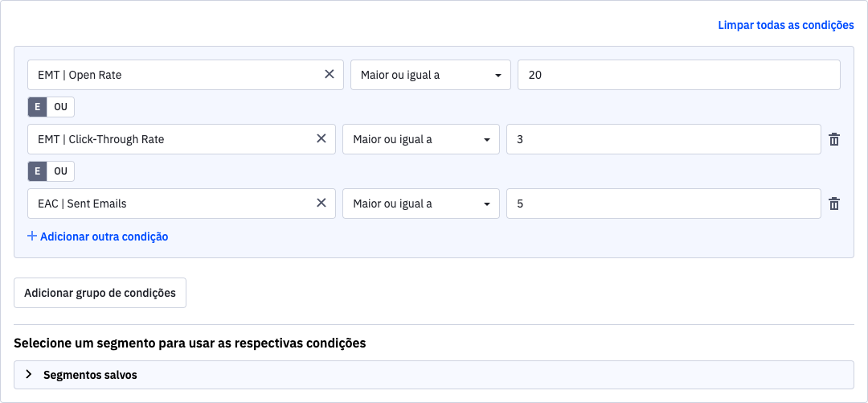Screen dimensions: 868x403
Task: Open the operator dropdown for Open Rate
Action: (x=431, y=75)
